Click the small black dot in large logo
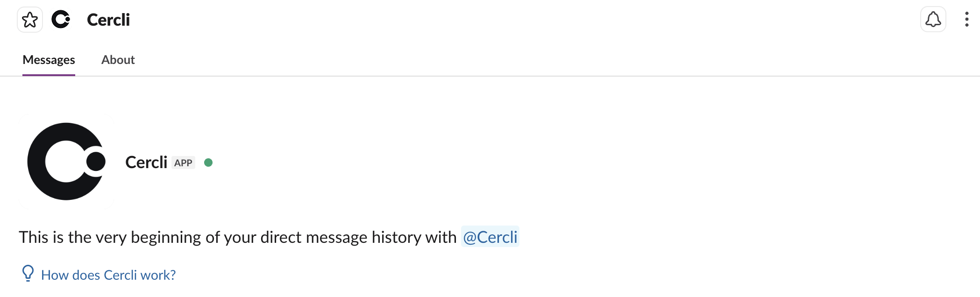The width and height of the screenshot is (980, 297). coord(96,162)
